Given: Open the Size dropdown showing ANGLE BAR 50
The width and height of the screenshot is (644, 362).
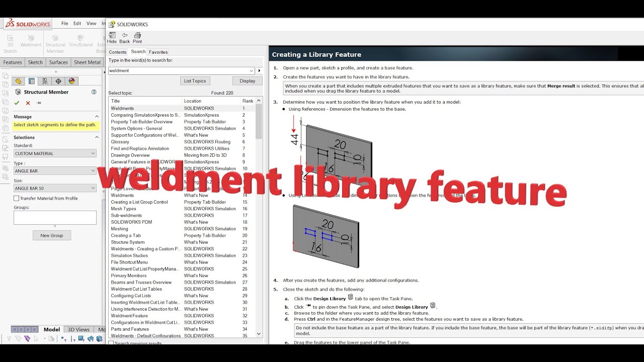Looking at the screenshot, I should [55, 188].
